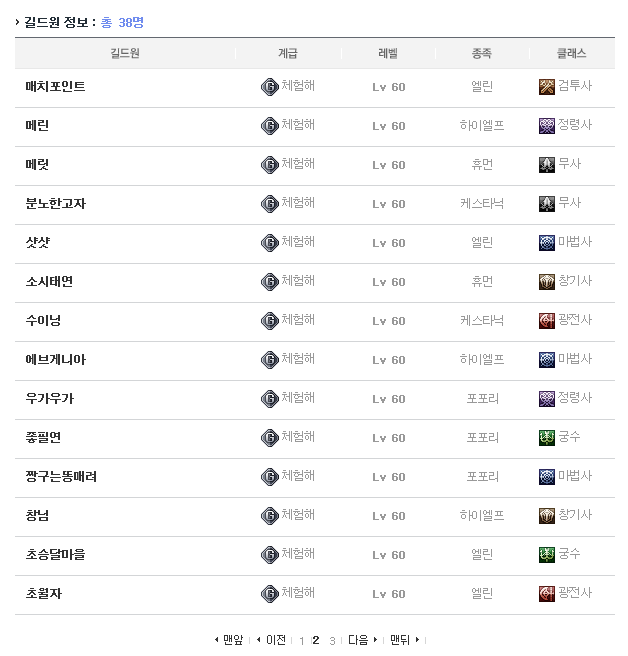Open guild member 짱구는똥매려's name link
Viewport: 628px width, 656px height.
(x=61, y=477)
